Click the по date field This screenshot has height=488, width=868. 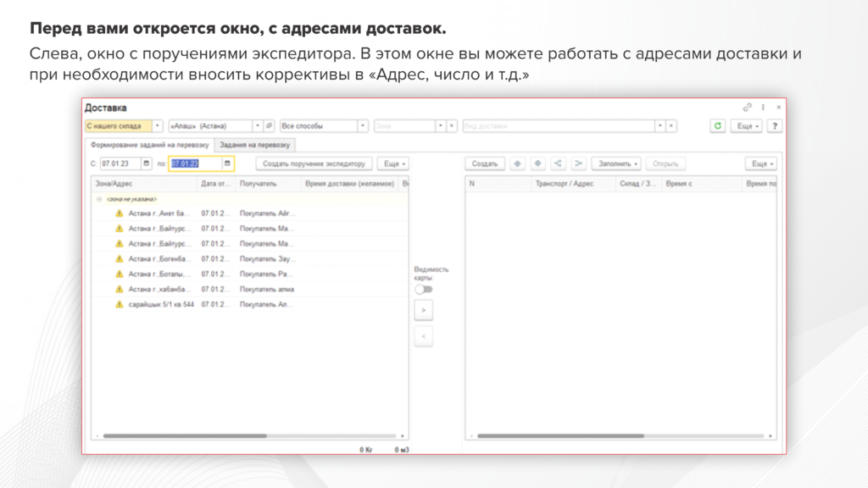[x=196, y=164]
